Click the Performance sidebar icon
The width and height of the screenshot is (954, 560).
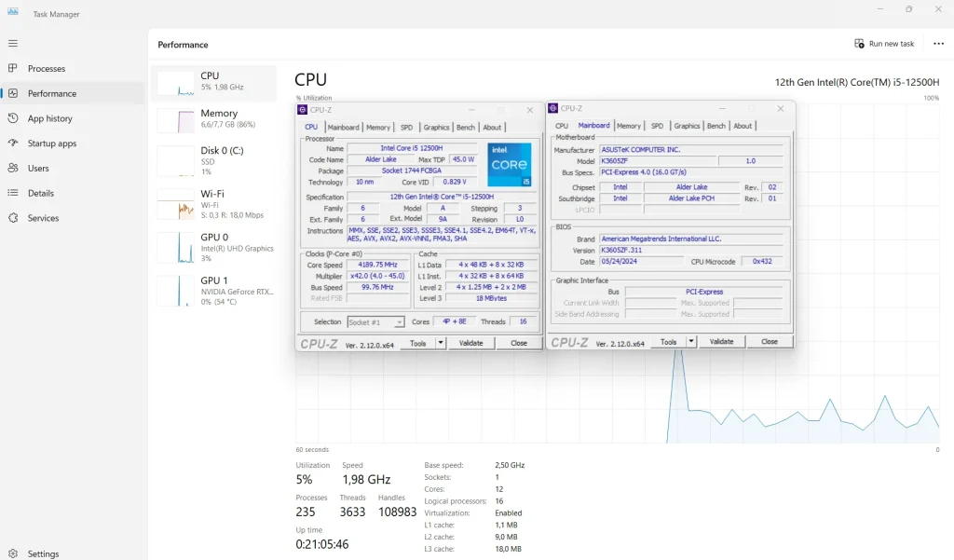(x=13, y=93)
